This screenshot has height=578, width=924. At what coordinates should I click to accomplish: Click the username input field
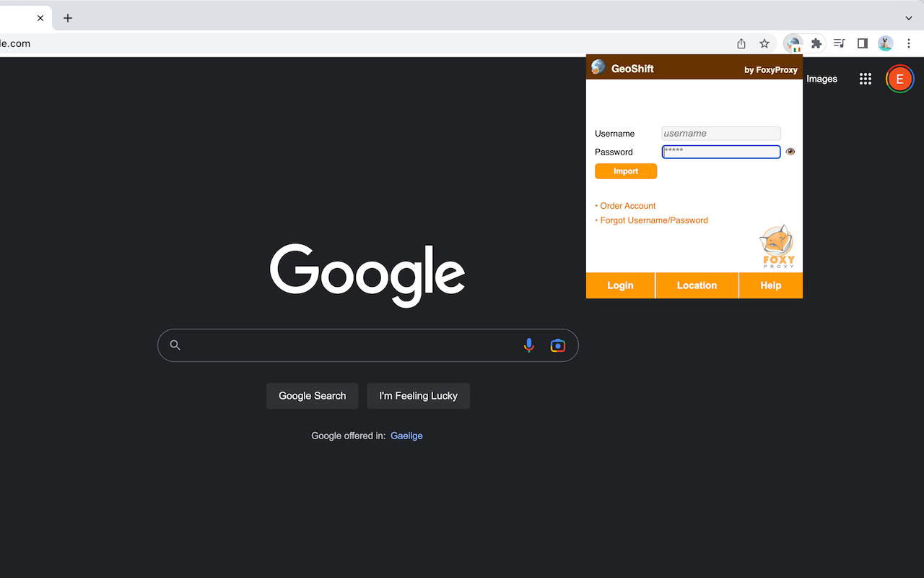click(x=720, y=133)
